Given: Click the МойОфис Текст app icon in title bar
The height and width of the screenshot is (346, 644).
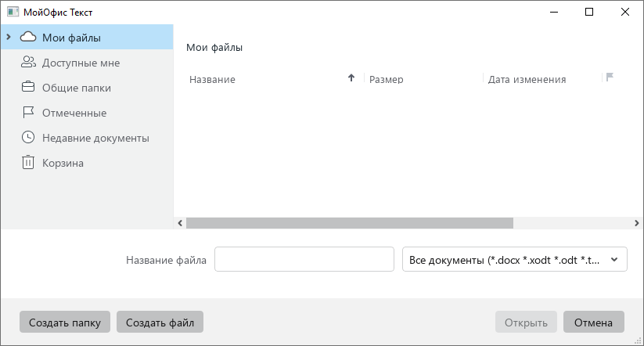Looking at the screenshot, I should 13,12.
